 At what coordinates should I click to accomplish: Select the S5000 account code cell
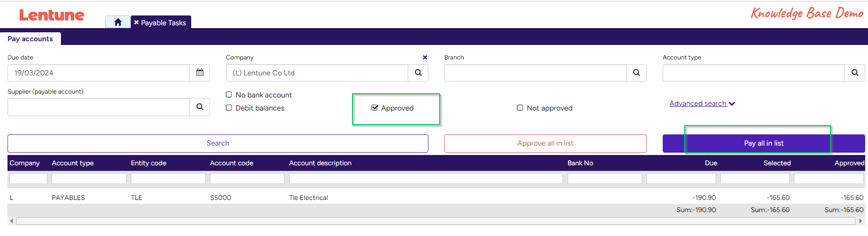click(x=220, y=198)
